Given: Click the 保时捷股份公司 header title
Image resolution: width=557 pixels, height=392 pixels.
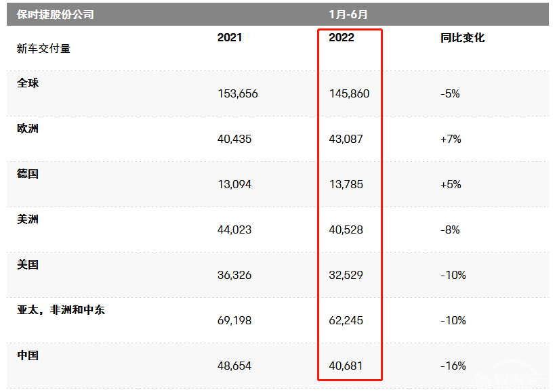Looking at the screenshot, I should [x=56, y=14].
